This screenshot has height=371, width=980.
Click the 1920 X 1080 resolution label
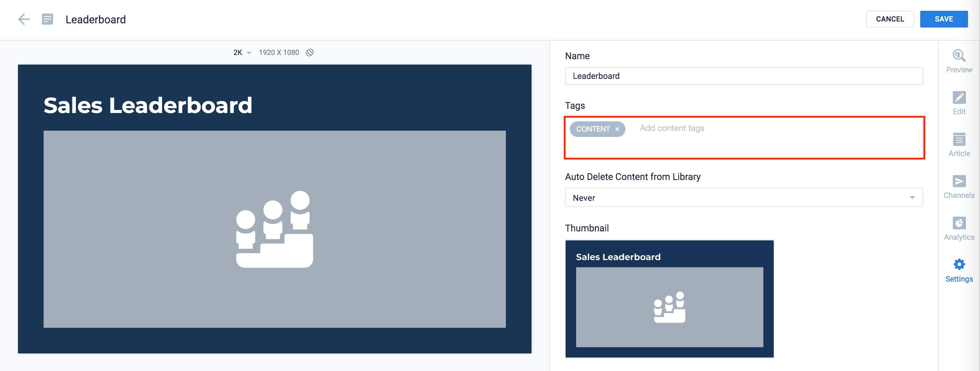279,53
